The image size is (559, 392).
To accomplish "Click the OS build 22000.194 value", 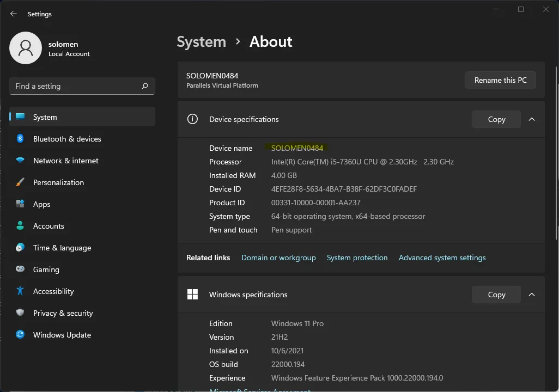I will click(x=288, y=364).
